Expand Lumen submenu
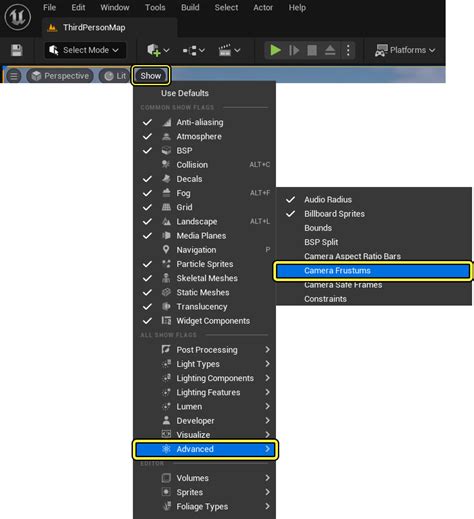 click(x=204, y=406)
